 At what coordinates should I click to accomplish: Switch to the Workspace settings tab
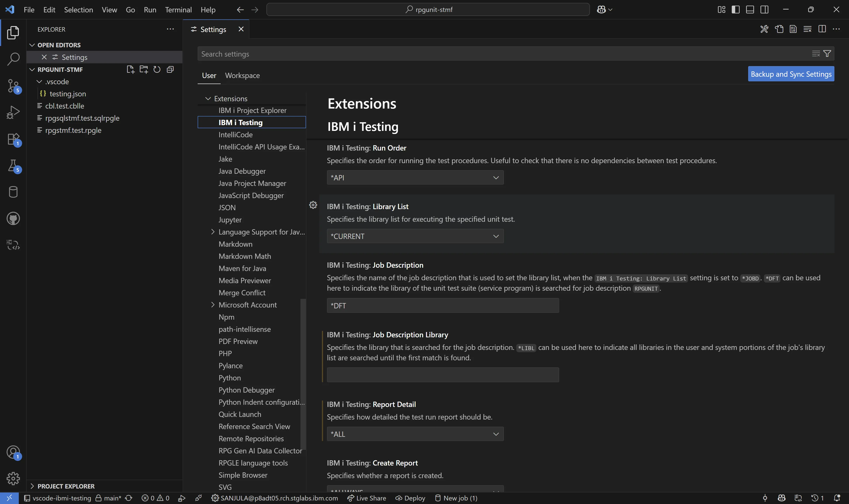pos(242,75)
